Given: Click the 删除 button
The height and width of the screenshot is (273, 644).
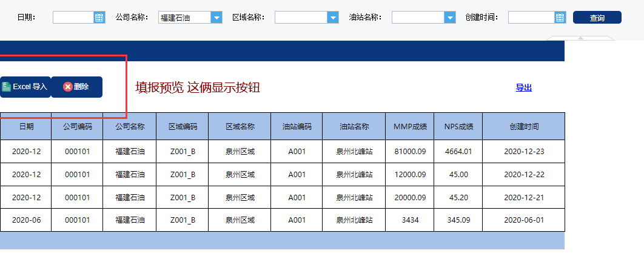Looking at the screenshot, I should tap(77, 87).
